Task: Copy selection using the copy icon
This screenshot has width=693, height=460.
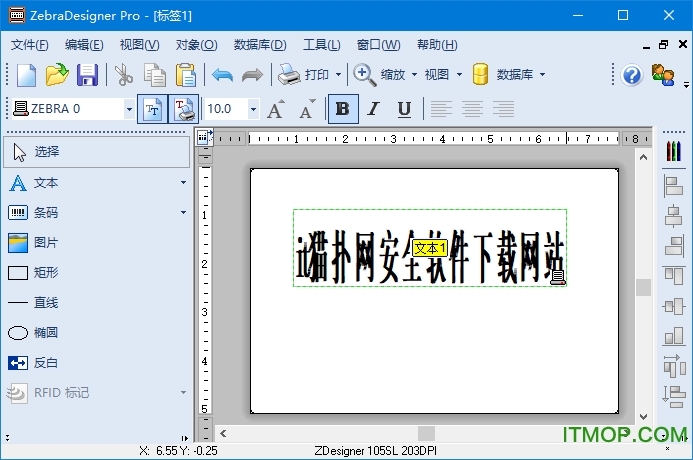Action: [x=155, y=75]
